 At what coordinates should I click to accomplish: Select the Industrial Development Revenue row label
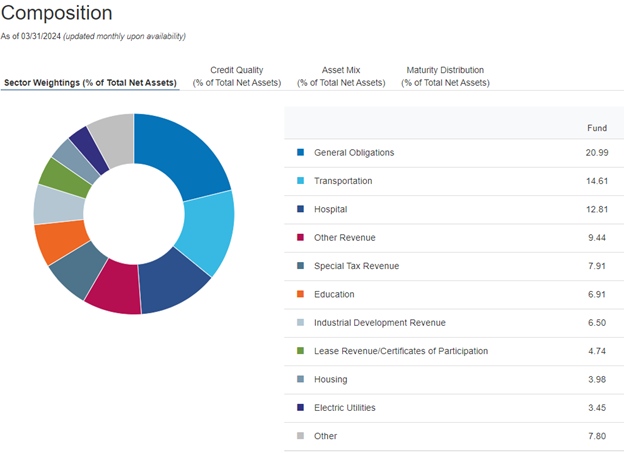pos(379,323)
